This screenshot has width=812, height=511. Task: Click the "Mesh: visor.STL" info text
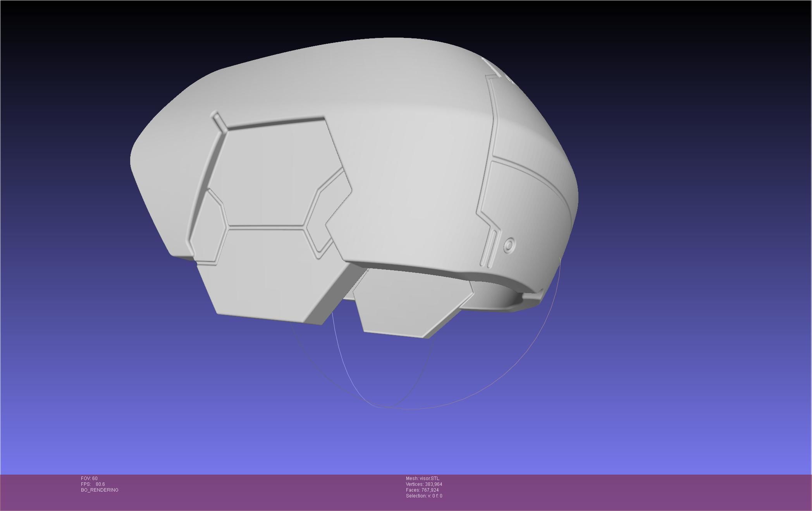click(423, 478)
